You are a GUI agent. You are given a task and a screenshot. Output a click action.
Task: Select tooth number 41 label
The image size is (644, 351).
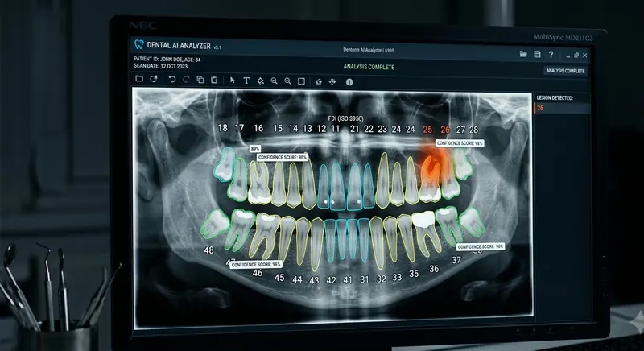tap(348, 280)
